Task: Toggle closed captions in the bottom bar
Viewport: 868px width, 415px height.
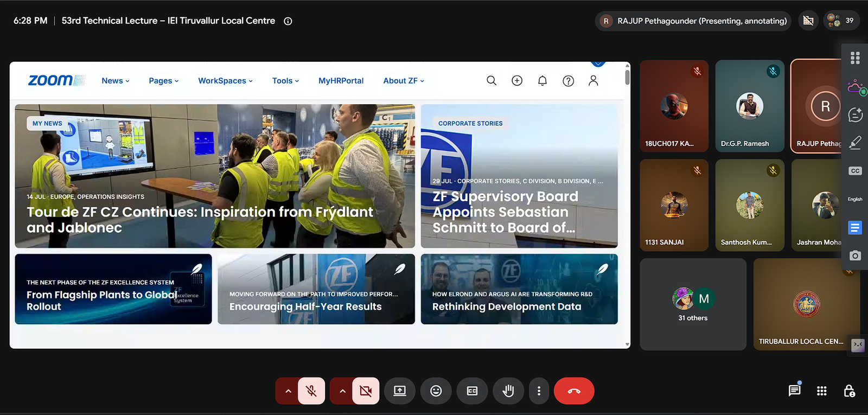Action: tap(473, 391)
